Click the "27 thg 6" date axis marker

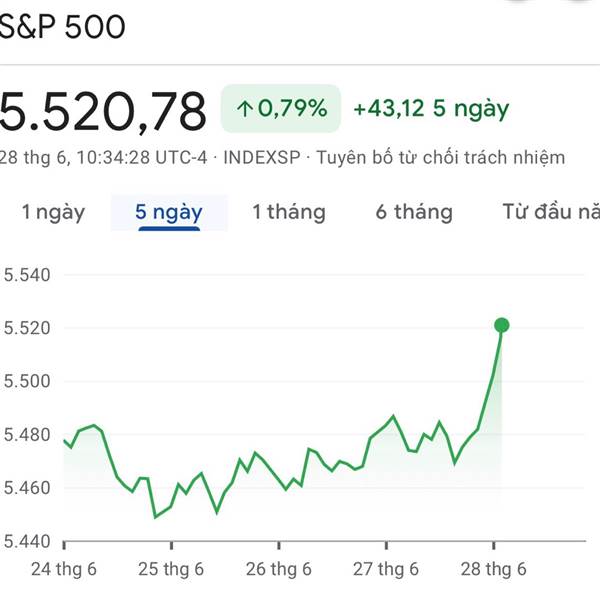(386, 570)
